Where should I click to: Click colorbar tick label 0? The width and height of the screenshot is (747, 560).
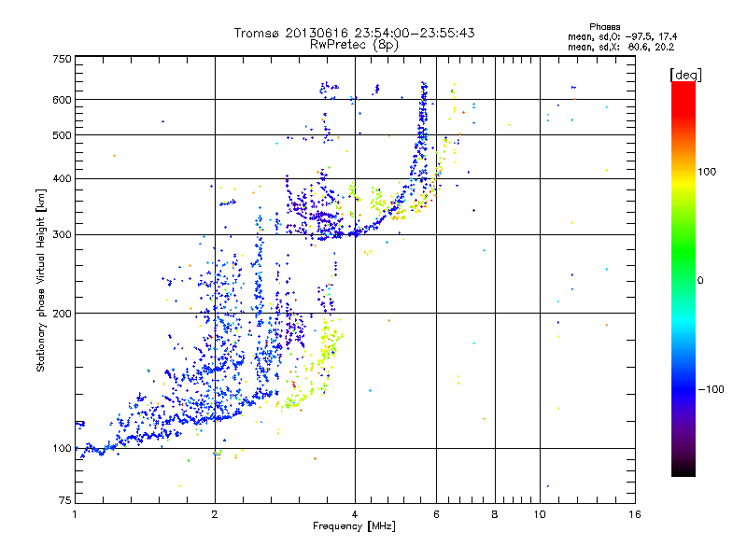click(700, 281)
